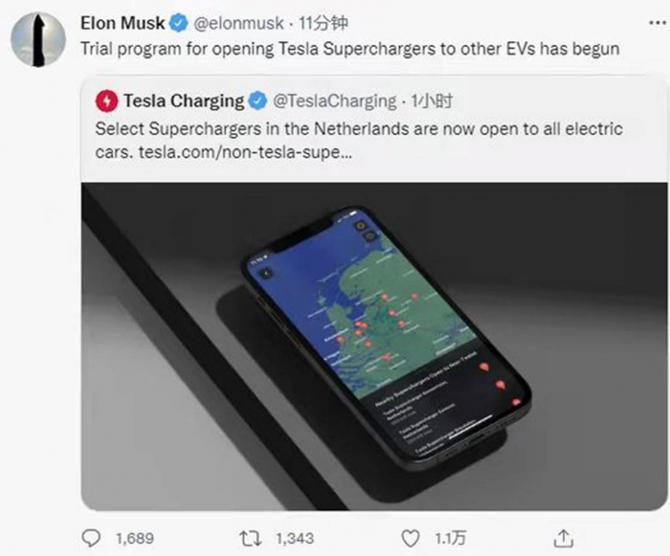This screenshot has height=556, width=670.
Task: Open the Elon Musk display name
Action: pyautogui.click(x=122, y=22)
